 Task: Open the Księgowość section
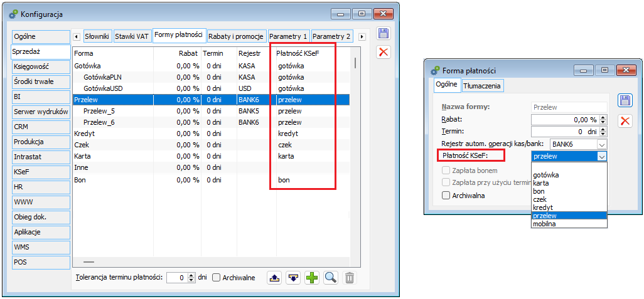[x=40, y=66]
